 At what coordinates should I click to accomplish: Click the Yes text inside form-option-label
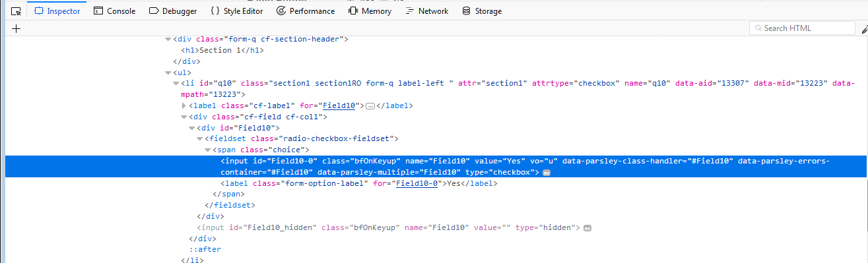[453, 183]
